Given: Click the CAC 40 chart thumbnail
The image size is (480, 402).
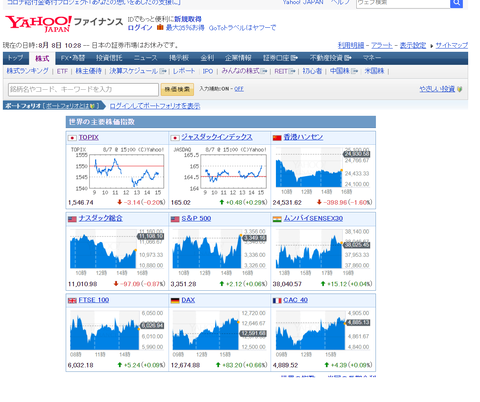Looking at the screenshot, I should tap(322, 334).
